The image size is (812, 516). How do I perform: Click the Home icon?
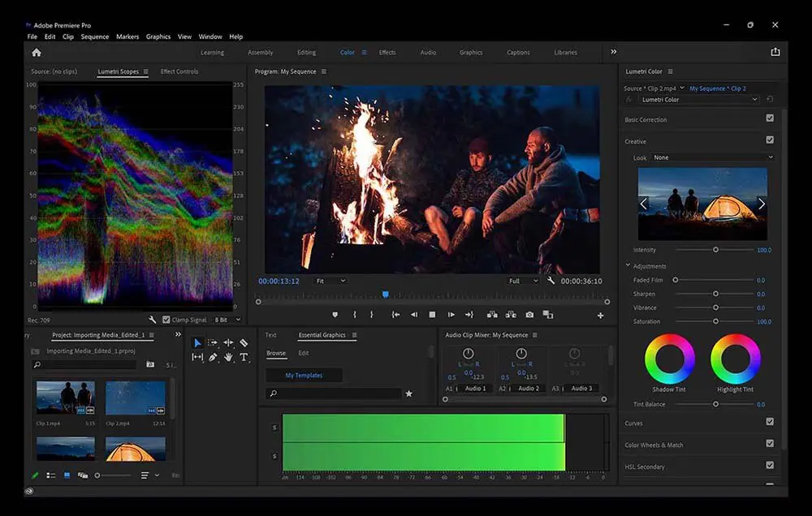pos(37,52)
